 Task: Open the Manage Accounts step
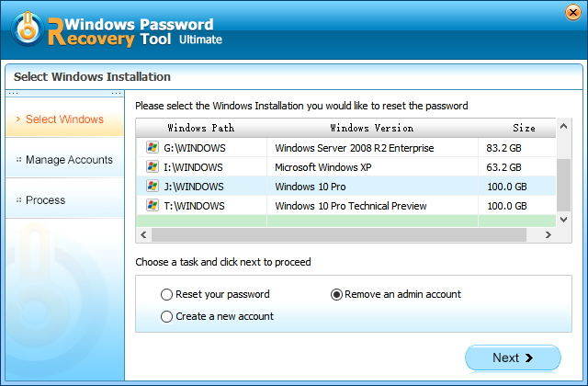[64, 160]
